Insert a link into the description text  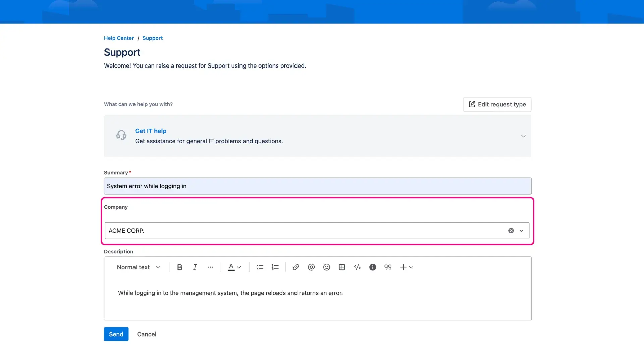click(x=296, y=267)
